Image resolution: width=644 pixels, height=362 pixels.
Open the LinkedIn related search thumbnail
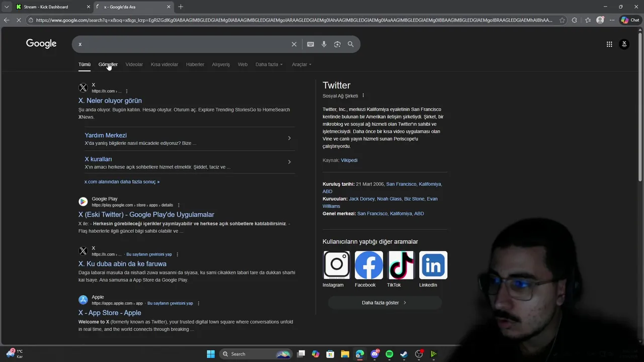[x=433, y=265]
